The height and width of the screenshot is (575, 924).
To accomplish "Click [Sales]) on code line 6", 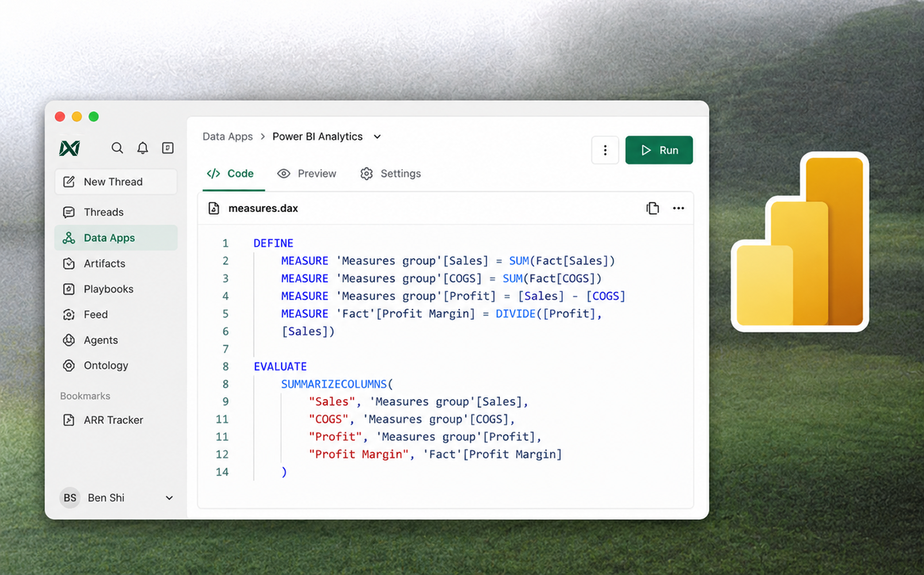I will 308,332.
